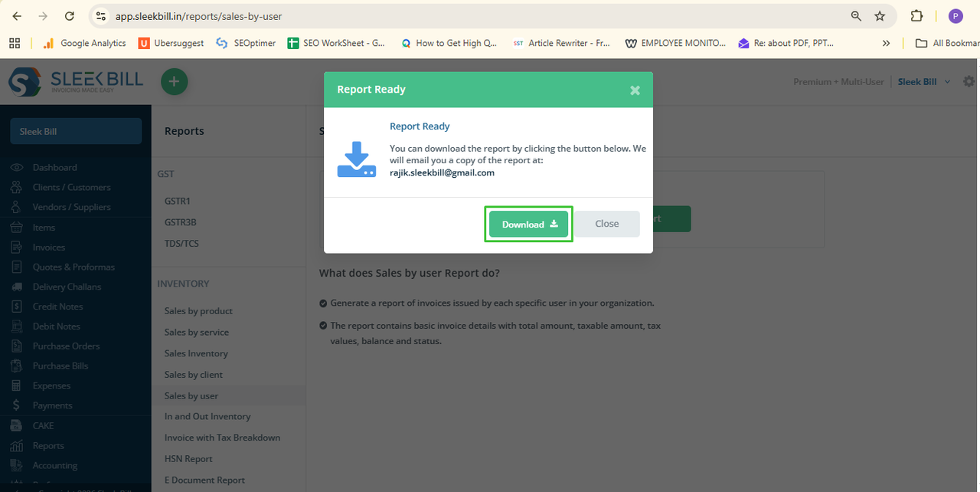Click the green plus create button
980x492 pixels.
point(175,81)
